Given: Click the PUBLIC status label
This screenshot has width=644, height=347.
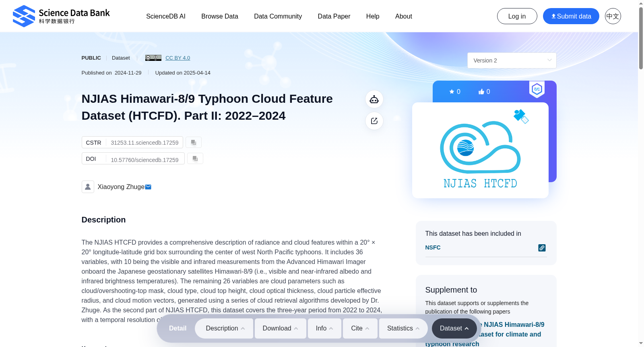Looking at the screenshot, I should (91, 58).
